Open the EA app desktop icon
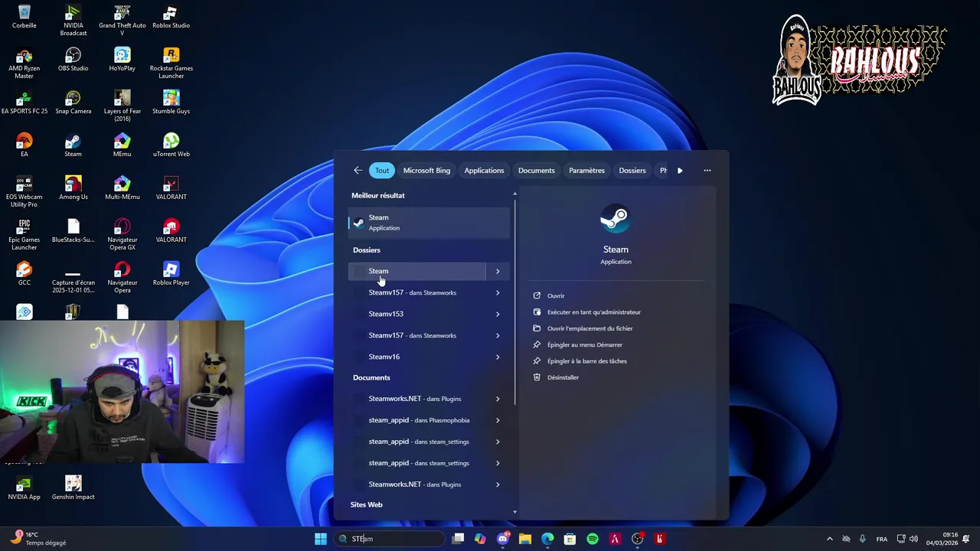The width and height of the screenshot is (980, 551). [24, 145]
